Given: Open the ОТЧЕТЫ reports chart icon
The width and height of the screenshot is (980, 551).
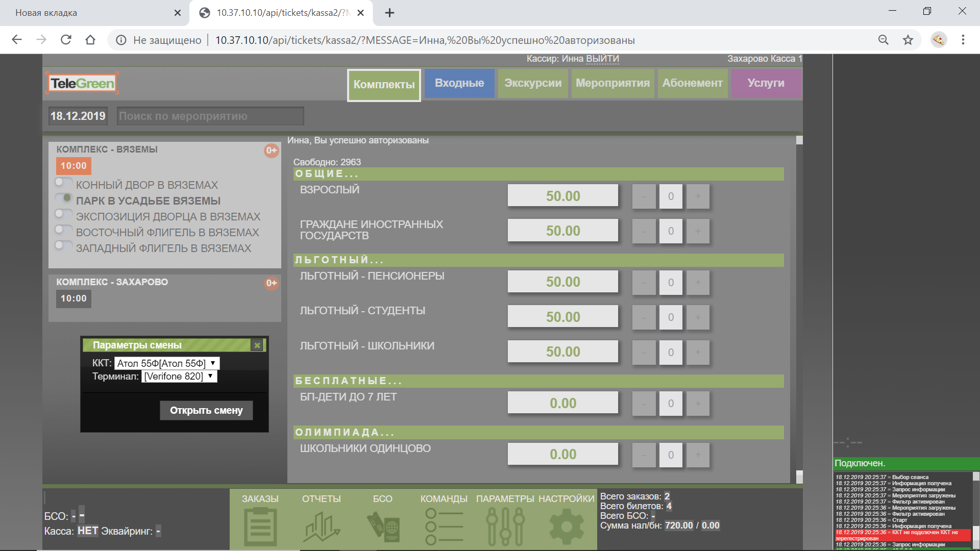Looking at the screenshot, I should click(322, 525).
